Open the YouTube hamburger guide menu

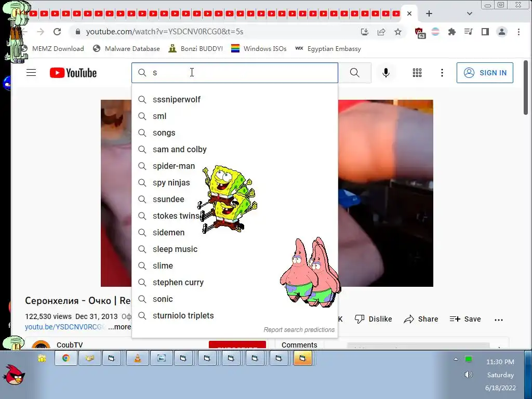point(31,73)
